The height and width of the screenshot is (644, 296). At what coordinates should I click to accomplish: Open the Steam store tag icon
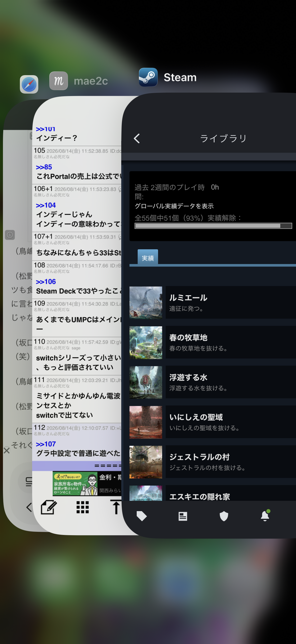tap(142, 516)
